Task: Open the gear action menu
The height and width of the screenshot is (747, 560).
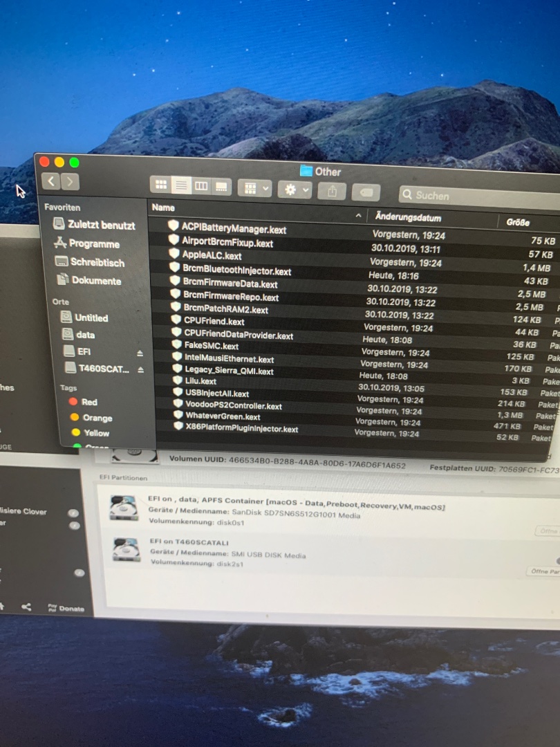Action: (295, 190)
